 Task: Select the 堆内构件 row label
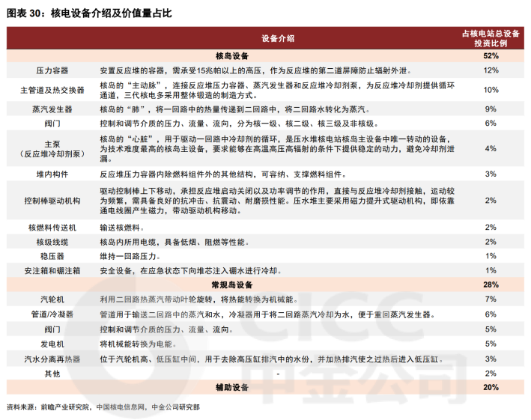click(52, 174)
